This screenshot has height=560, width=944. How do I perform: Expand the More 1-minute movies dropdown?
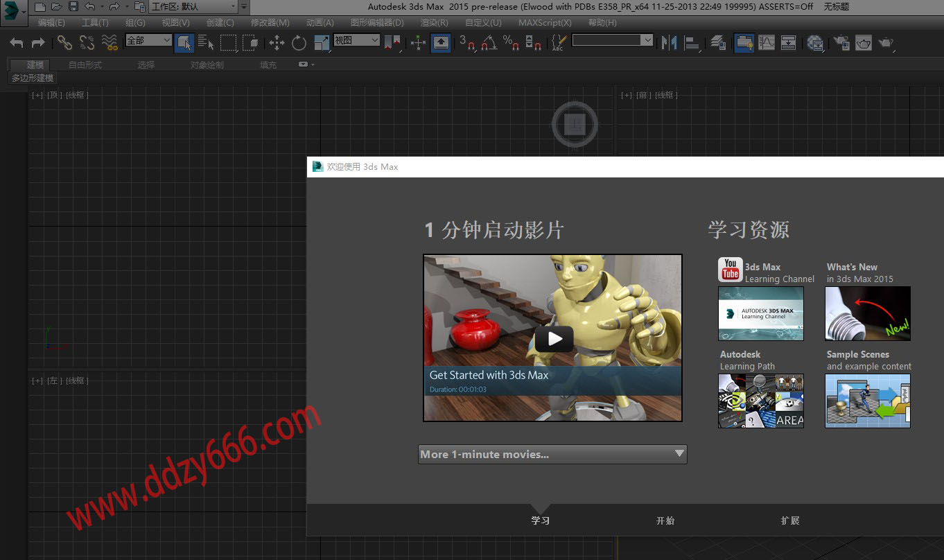(x=552, y=455)
